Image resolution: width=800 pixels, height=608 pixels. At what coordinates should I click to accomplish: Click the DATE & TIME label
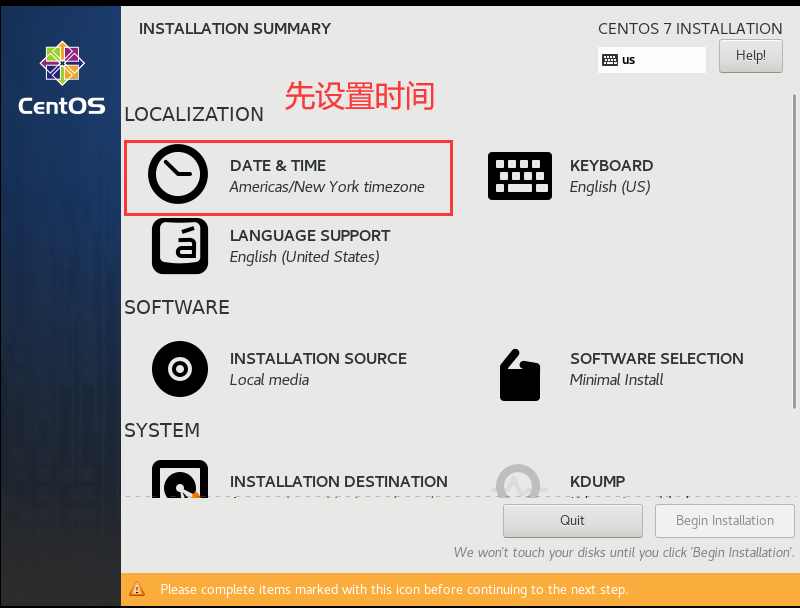pos(278,166)
